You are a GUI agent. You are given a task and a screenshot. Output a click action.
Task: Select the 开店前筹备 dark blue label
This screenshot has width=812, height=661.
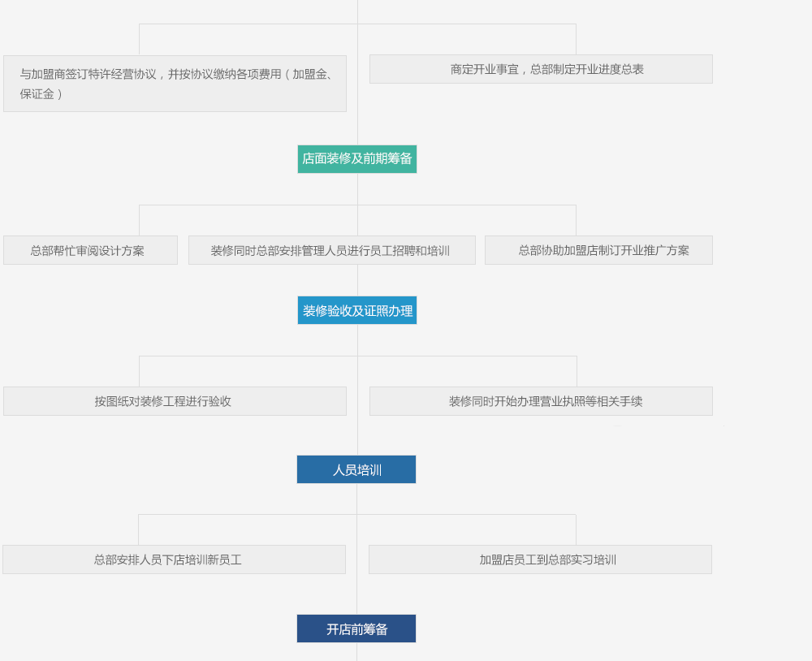pos(356,629)
